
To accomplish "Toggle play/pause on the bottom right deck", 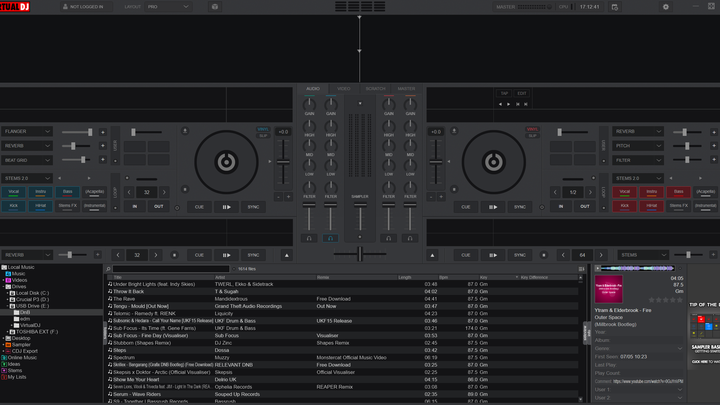I will (x=493, y=255).
